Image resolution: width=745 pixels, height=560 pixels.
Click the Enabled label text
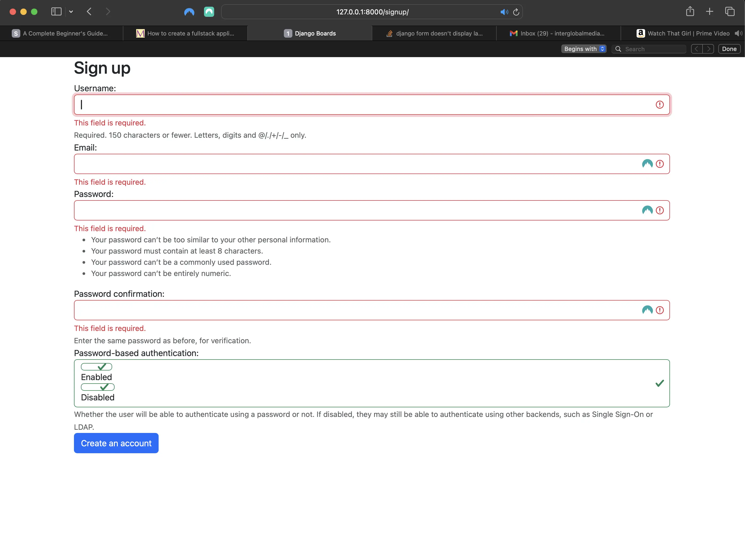click(96, 377)
